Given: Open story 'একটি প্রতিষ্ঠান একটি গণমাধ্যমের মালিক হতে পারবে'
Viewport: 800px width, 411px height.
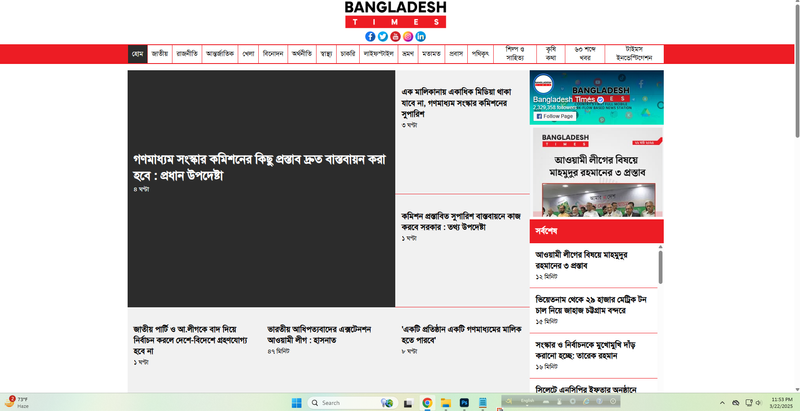Looking at the screenshot, I should point(461,335).
